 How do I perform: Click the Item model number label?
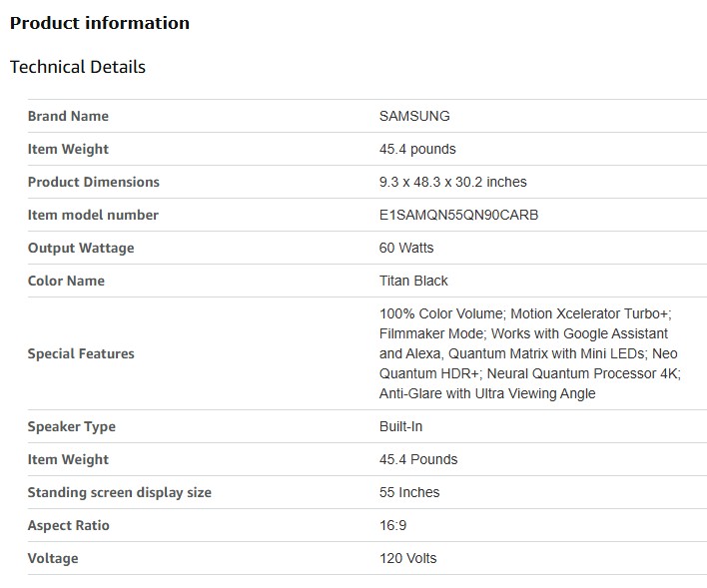coord(93,215)
